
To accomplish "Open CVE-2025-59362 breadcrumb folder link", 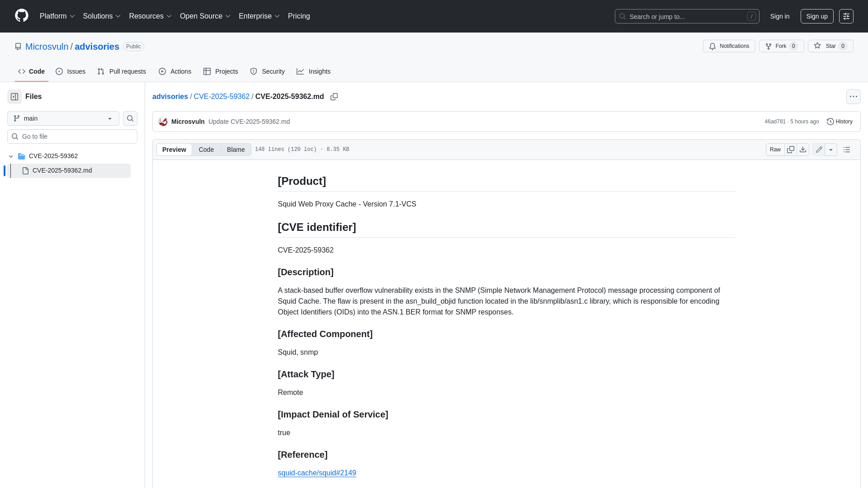I will 222,97.
